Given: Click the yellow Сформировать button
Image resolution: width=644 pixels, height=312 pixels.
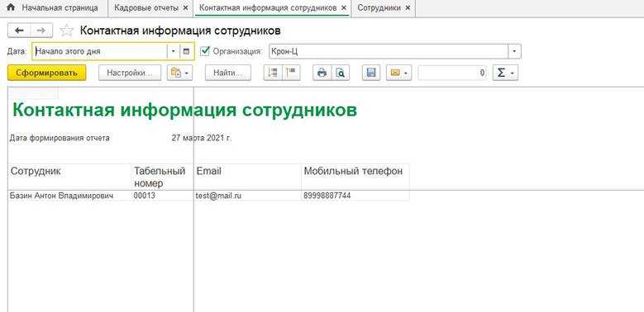Looking at the screenshot, I should click(47, 73).
